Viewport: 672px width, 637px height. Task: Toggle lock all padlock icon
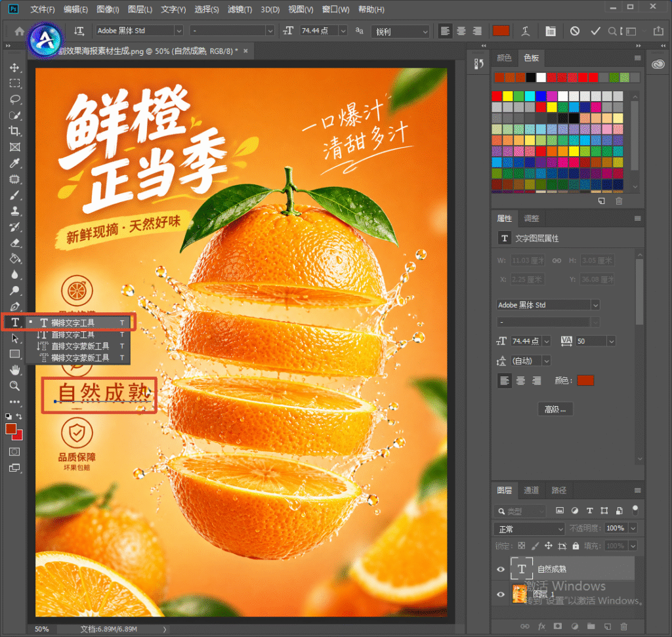(x=576, y=546)
